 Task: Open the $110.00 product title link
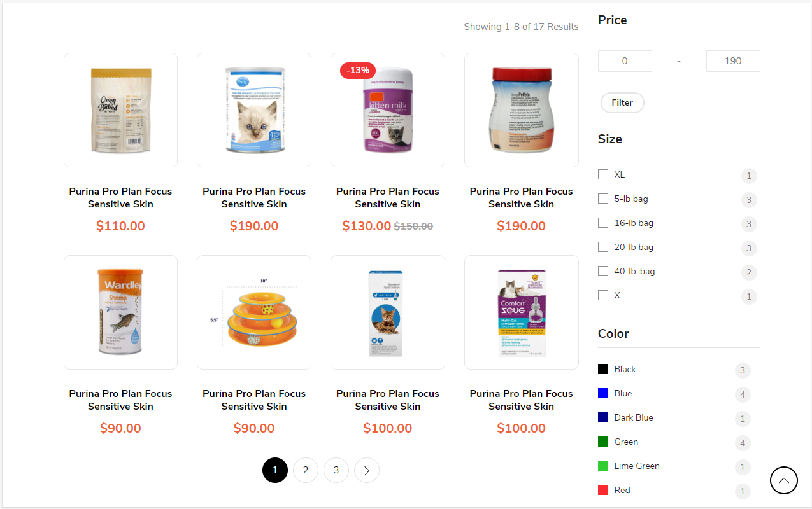tap(120, 197)
